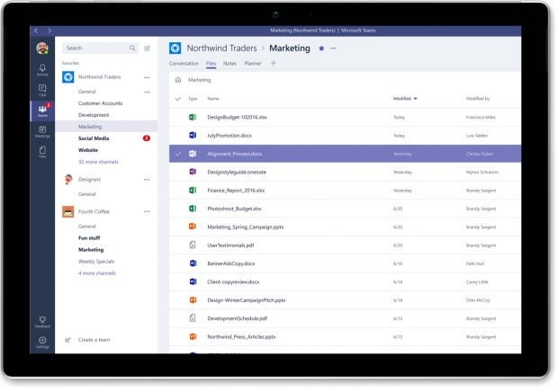Select the Weekly Specials channel
The height and width of the screenshot is (392, 558).
tap(96, 262)
